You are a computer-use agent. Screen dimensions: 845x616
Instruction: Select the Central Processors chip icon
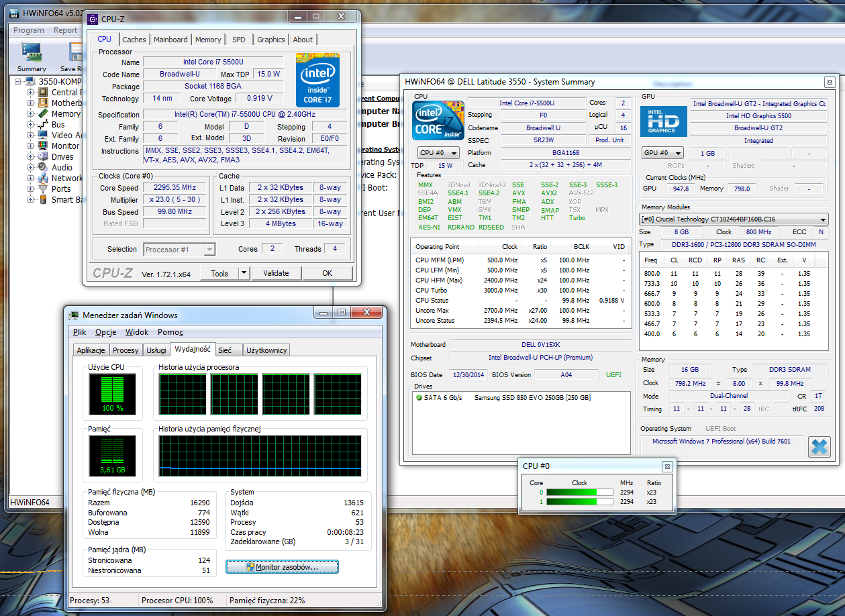(44, 93)
